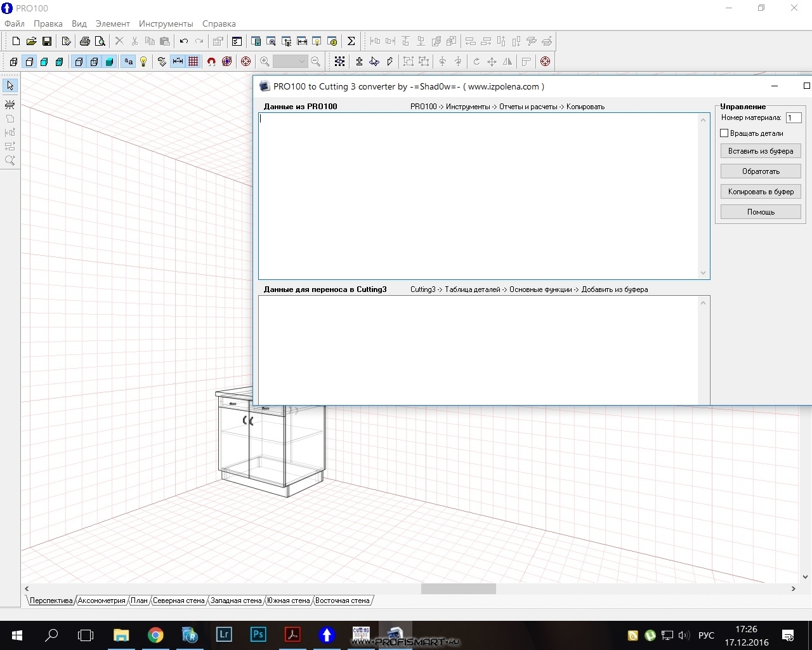Switch to the Восточная стена tab
Screen dimensions: 812x650
coord(343,600)
